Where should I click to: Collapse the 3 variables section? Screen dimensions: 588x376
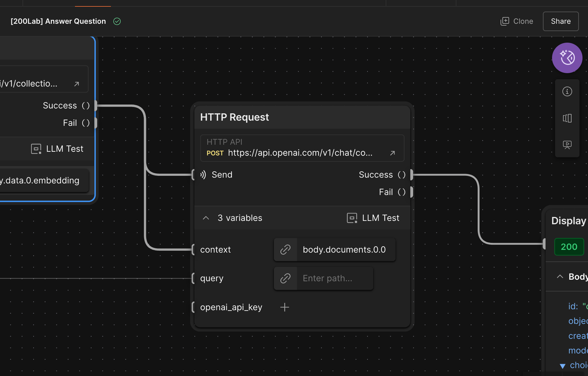(x=206, y=218)
